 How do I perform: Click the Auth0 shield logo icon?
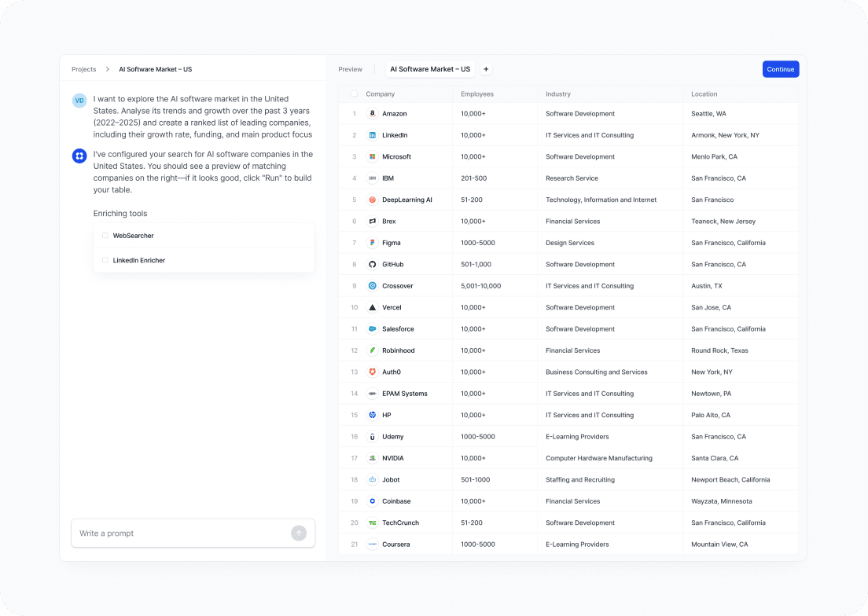point(373,372)
